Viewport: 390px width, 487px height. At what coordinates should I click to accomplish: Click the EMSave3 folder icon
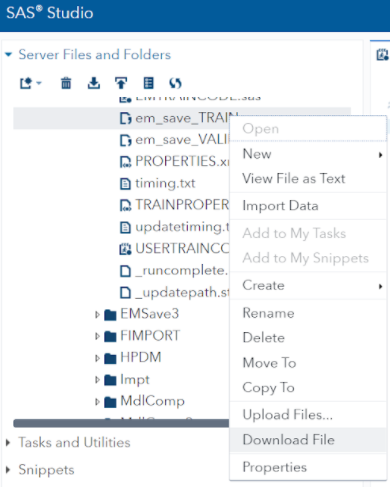tap(110, 315)
